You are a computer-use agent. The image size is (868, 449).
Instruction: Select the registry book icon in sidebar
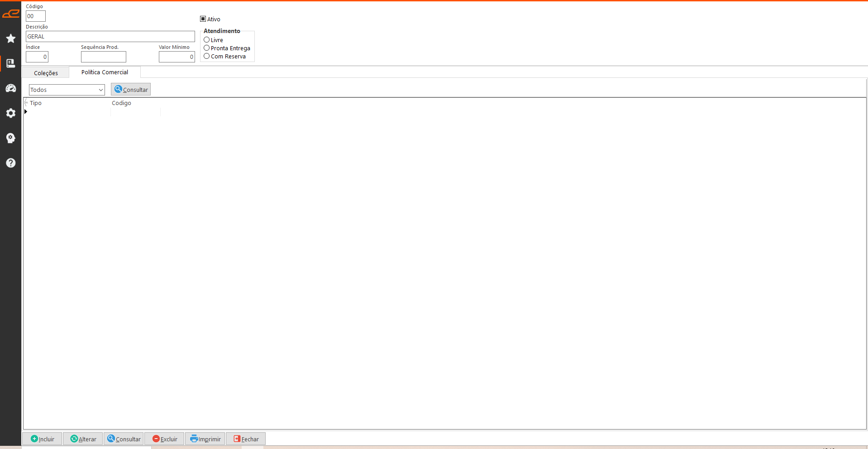11,63
